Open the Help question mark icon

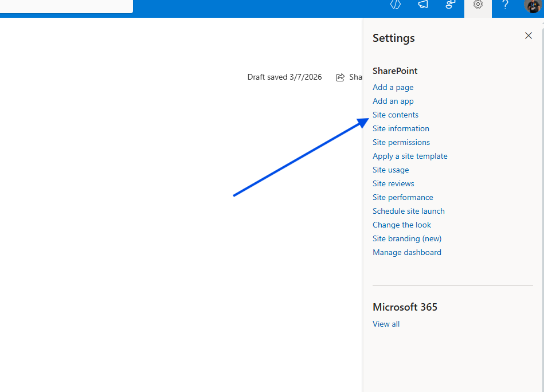tap(505, 5)
